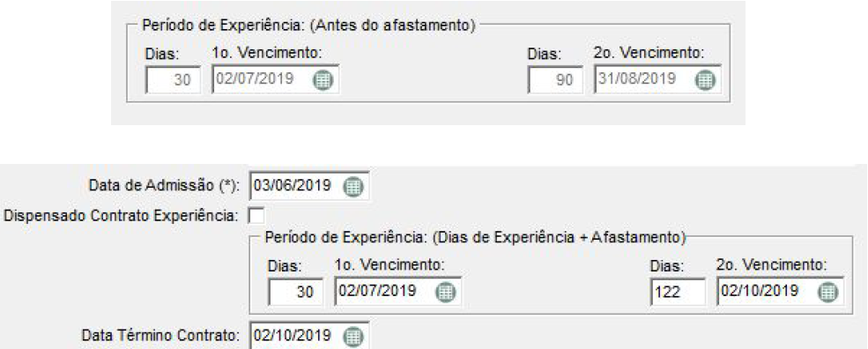Toggle Dispensado Contrato Experiência checkbox
Image resolution: width=868 pixels, height=349 pixels.
click(257, 214)
